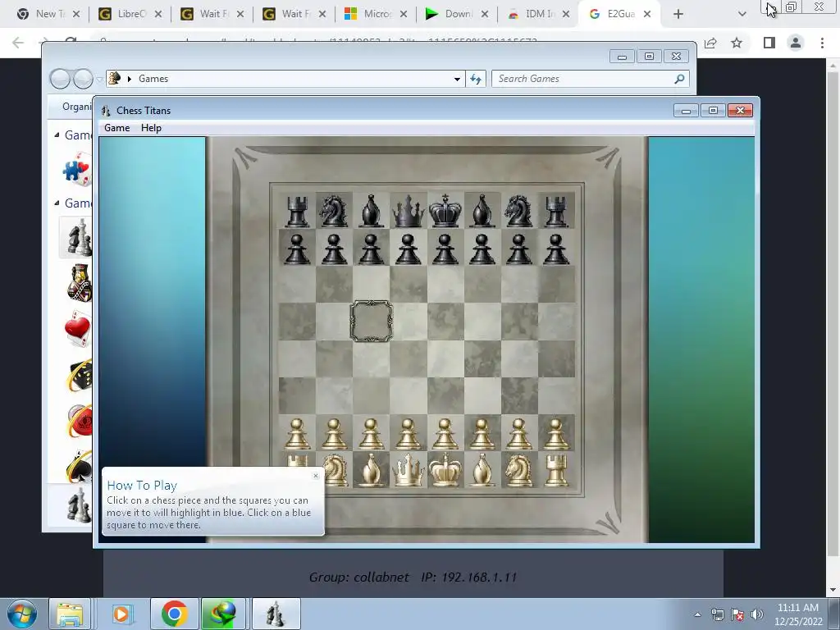The width and height of the screenshot is (840, 630).
Task: Select the white pawn in front of queen
Action: click(x=409, y=434)
